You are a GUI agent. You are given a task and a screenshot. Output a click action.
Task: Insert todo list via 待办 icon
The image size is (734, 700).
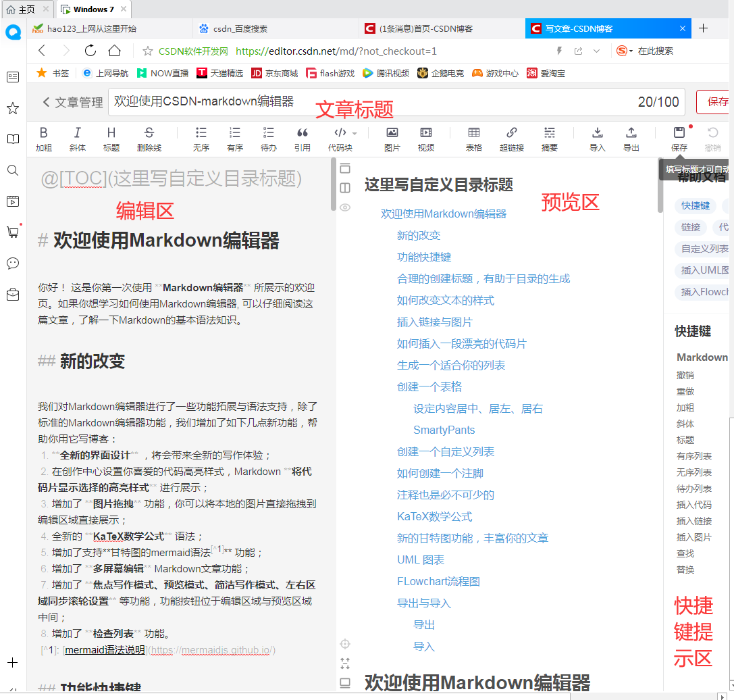[x=268, y=139]
